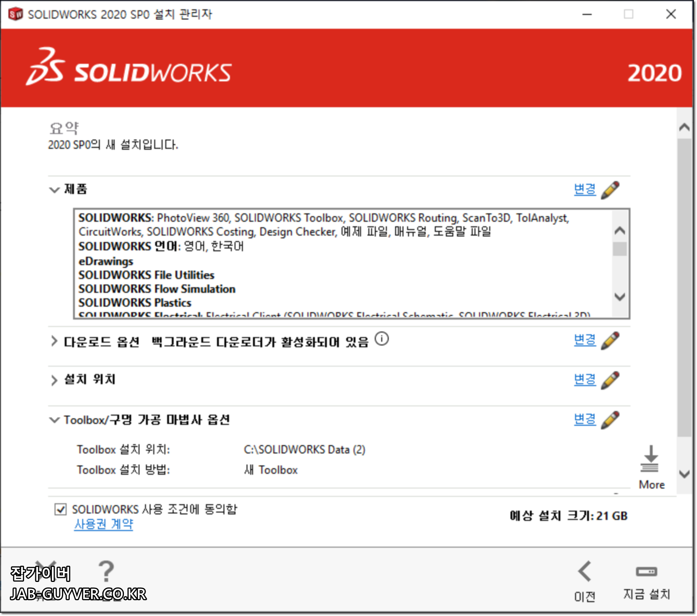Image resolution: width=697 pixels, height=616 pixels.
Task: Open the 변경 link for 다운로드 옵션
Action: (x=585, y=340)
